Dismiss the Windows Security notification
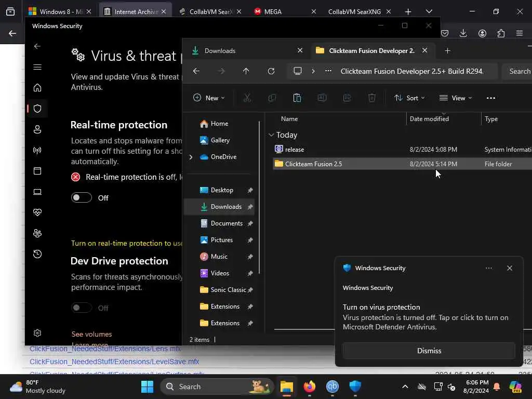 point(429,351)
